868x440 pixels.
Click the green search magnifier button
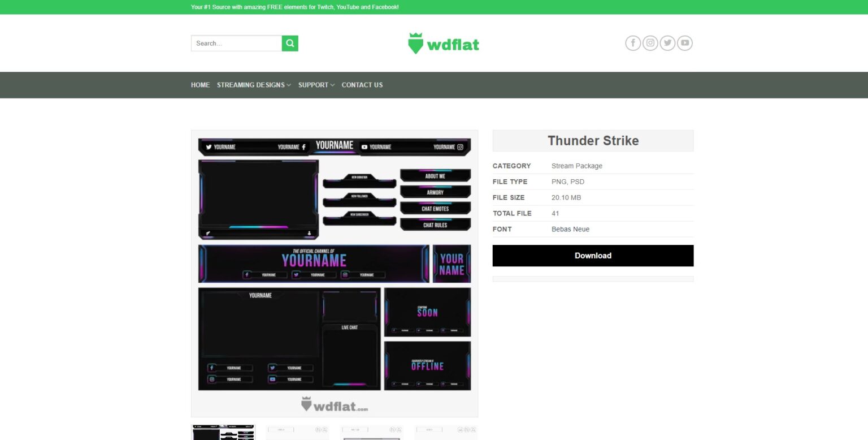290,44
